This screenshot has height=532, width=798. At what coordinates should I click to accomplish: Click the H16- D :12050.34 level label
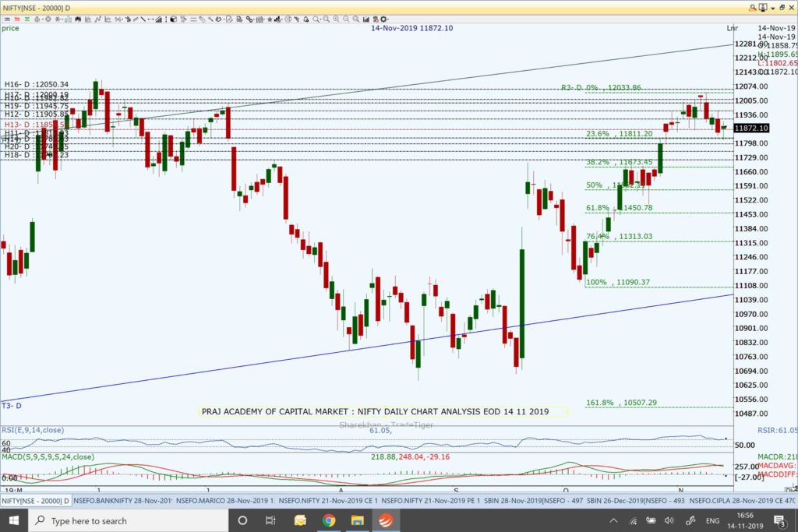pyautogui.click(x=37, y=84)
